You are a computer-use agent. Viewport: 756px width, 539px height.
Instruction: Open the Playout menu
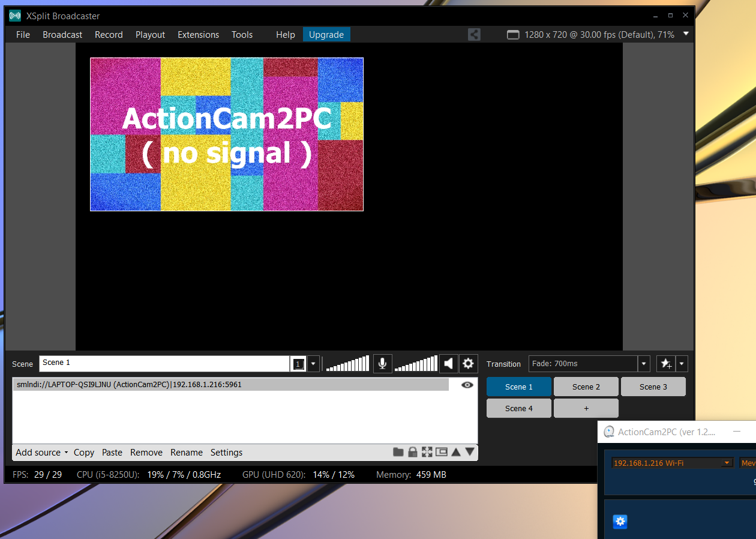[x=150, y=35]
